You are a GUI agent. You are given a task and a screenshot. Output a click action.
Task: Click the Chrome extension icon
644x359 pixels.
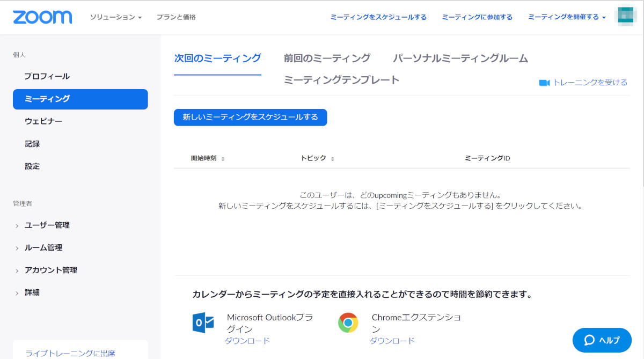(348, 323)
